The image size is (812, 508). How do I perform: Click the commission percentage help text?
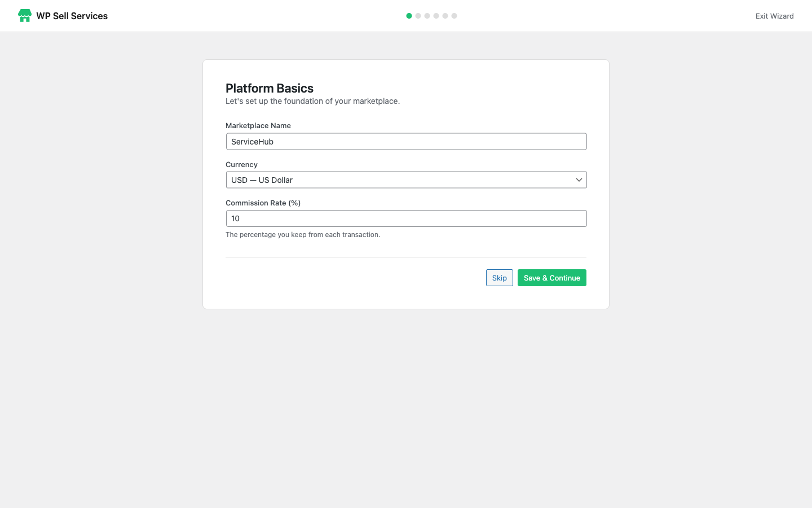303,234
